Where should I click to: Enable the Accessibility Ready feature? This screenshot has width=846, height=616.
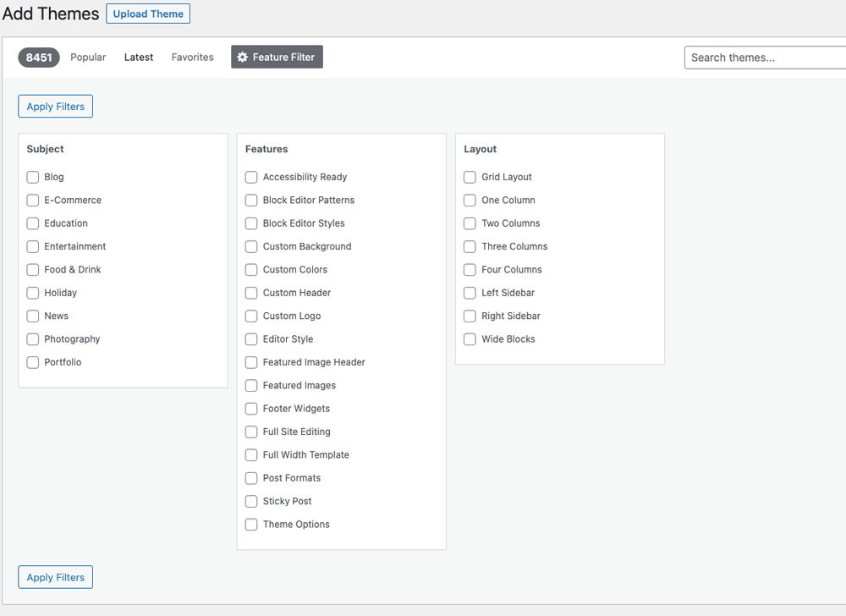[x=251, y=177]
